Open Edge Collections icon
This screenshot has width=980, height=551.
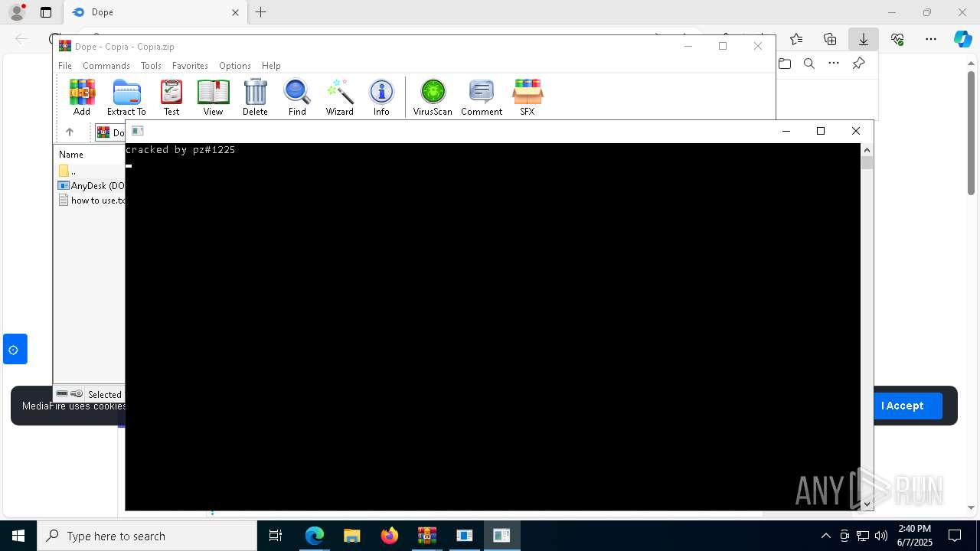(830, 39)
